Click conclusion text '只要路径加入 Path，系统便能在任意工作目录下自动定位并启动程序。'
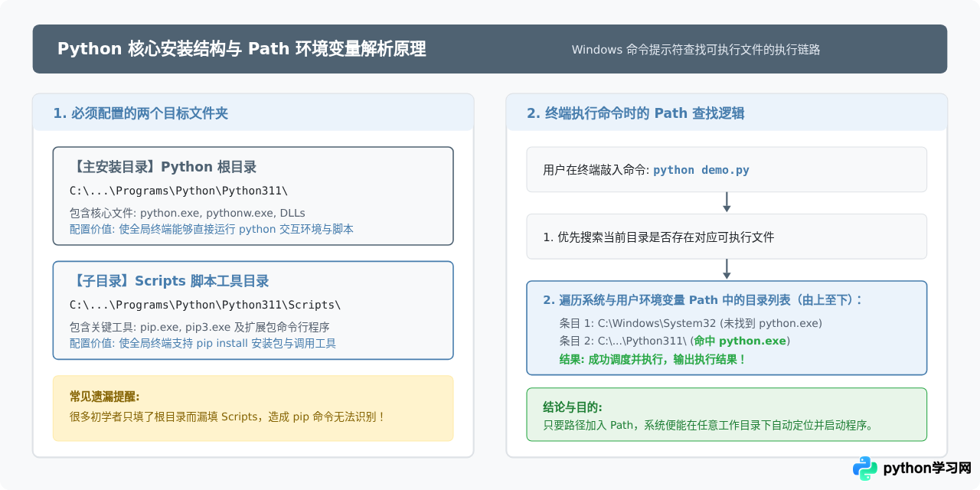Viewport: 980px width, 490px height. (708, 426)
